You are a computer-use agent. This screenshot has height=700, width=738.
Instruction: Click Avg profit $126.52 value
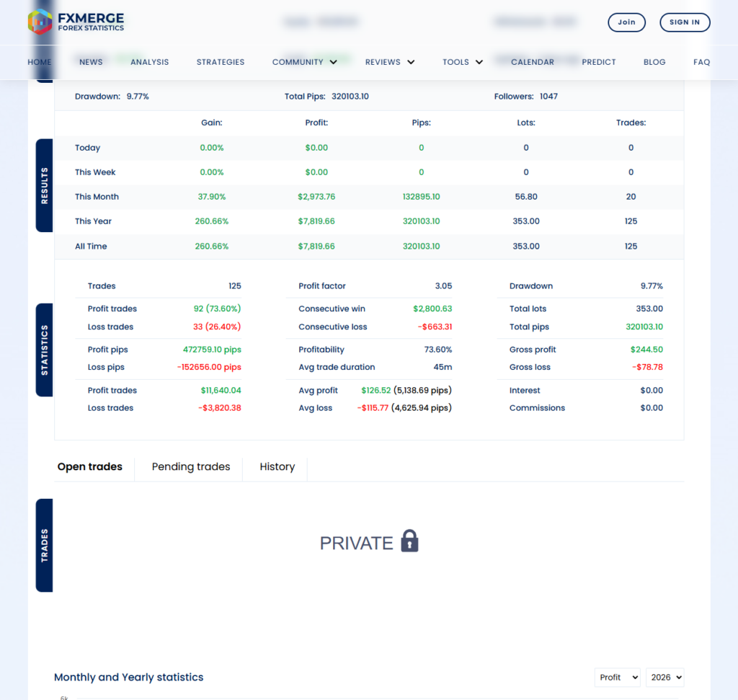pos(375,390)
